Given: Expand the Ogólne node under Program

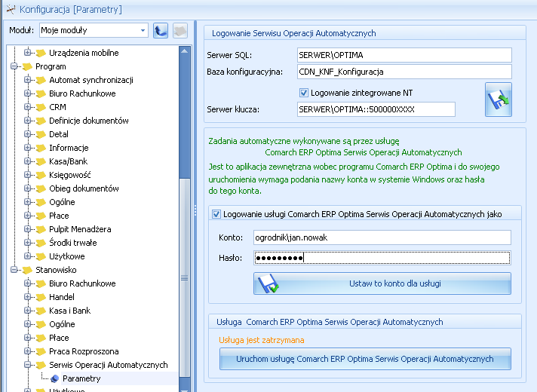Looking at the screenshot, I should (x=27, y=201).
